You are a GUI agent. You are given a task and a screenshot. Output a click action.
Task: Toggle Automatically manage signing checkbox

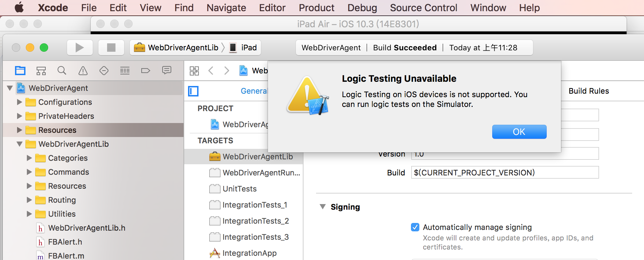[x=415, y=227]
